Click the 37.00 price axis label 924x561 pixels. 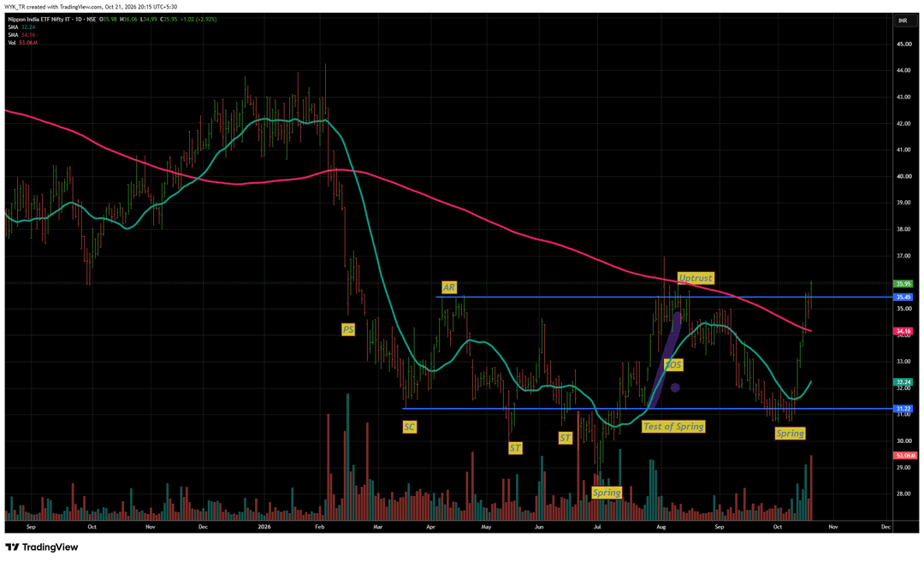(x=903, y=256)
